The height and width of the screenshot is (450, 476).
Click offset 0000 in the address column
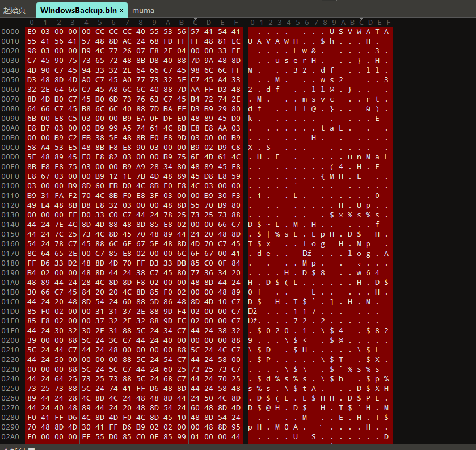click(x=10, y=32)
